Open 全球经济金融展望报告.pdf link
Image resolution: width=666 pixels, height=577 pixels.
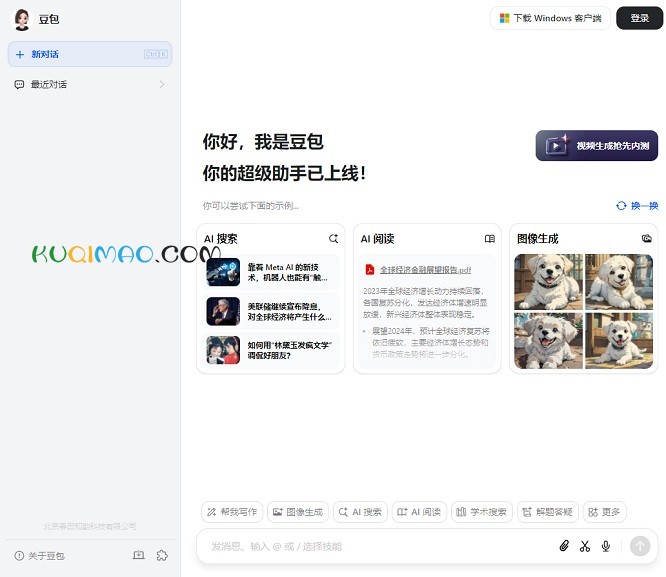point(425,270)
